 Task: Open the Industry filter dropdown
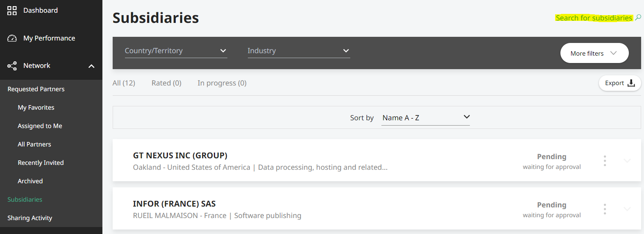[299, 51]
